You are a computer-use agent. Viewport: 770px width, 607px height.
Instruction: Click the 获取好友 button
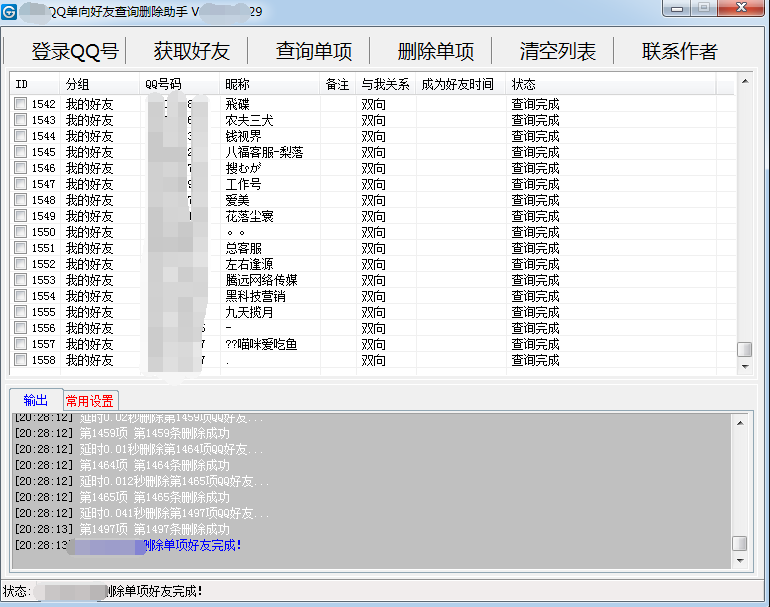pos(192,51)
